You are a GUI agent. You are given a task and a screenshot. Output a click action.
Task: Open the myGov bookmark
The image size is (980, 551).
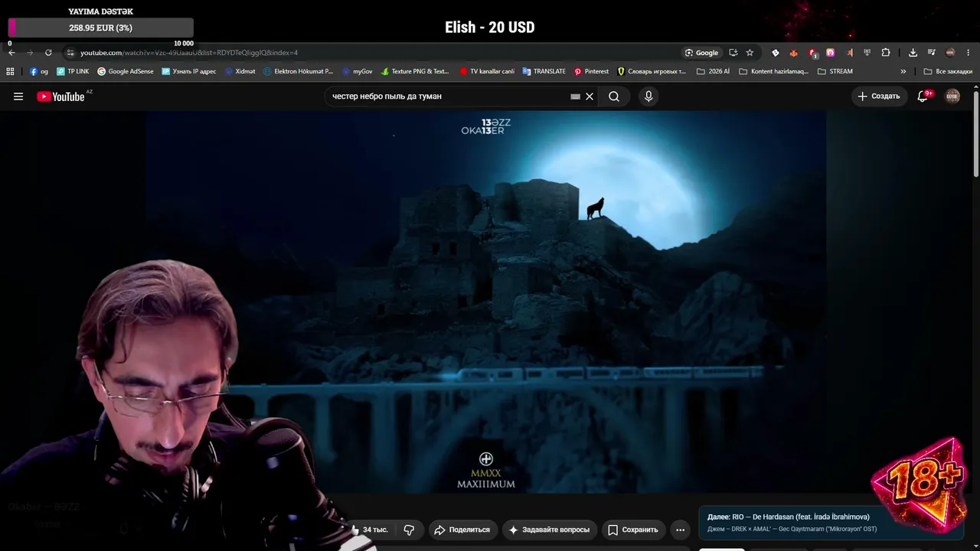click(x=358, y=71)
